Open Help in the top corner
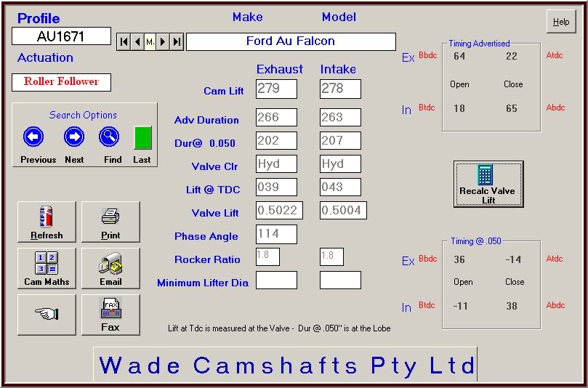 pyautogui.click(x=560, y=22)
